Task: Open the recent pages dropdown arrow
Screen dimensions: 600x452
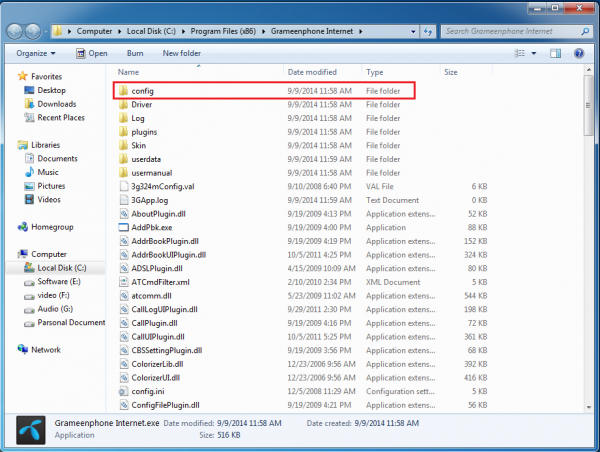Action: point(46,31)
